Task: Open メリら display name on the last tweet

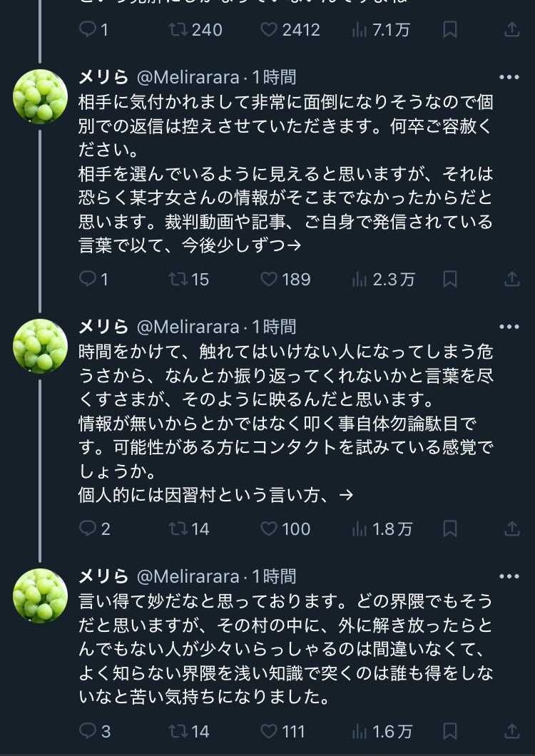Action: (103, 576)
